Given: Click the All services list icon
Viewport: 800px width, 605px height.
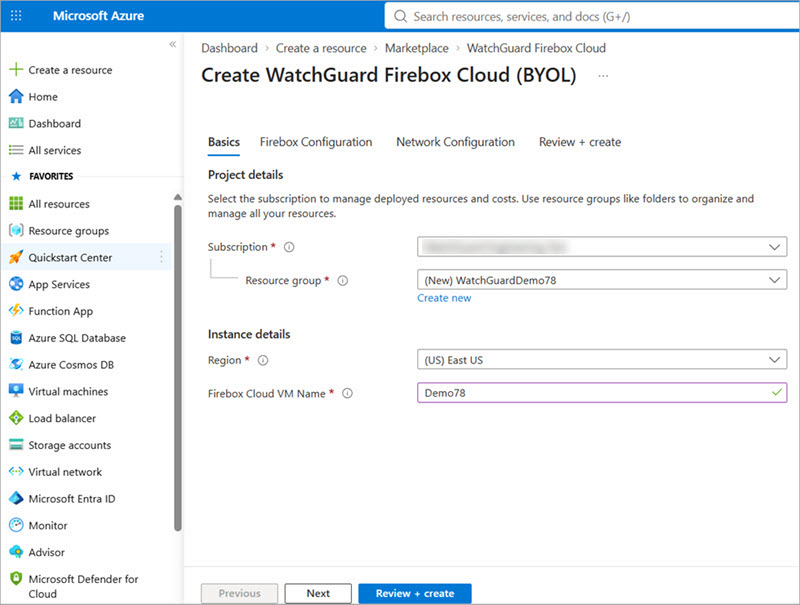Looking at the screenshot, I should coord(16,150).
